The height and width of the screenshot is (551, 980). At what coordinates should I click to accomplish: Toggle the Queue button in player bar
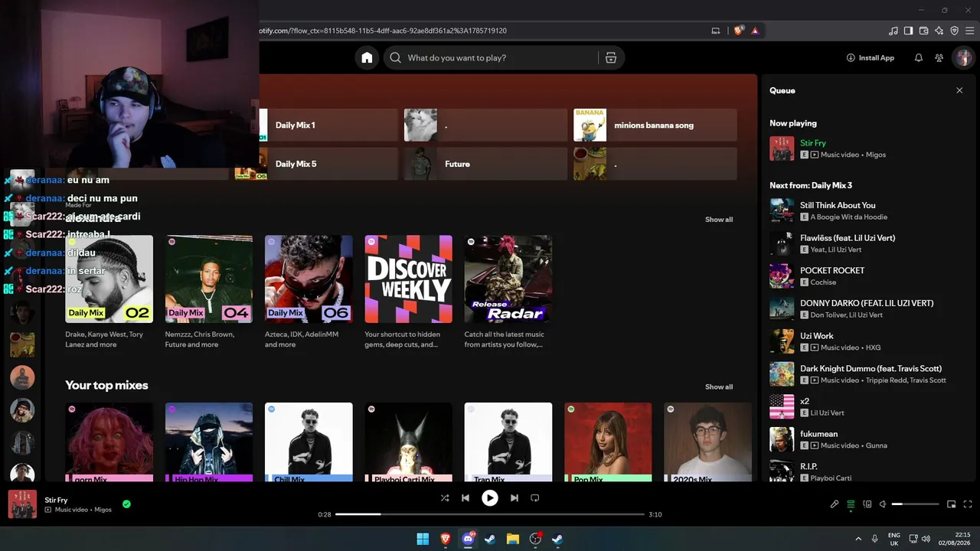coord(851,504)
